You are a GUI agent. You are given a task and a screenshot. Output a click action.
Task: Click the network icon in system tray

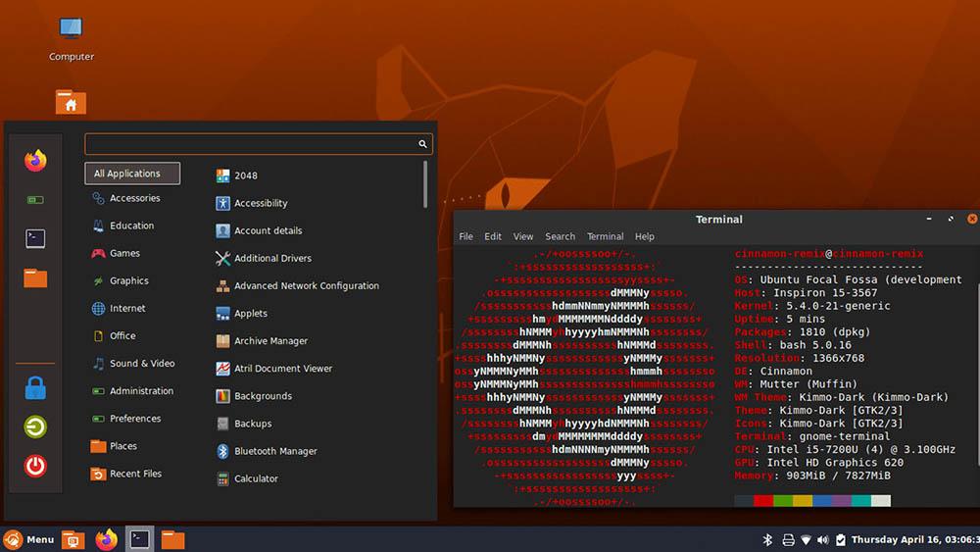(x=806, y=539)
